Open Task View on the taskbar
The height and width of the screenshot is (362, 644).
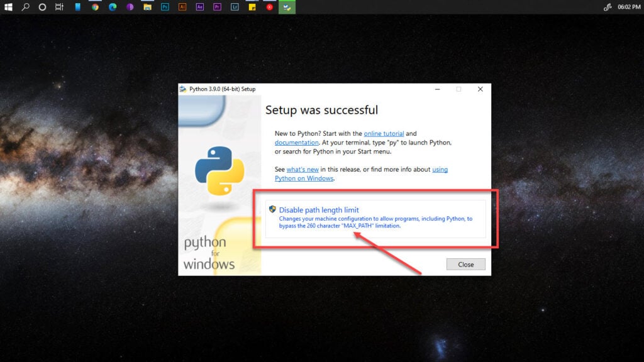pyautogui.click(x=60, y=7)
